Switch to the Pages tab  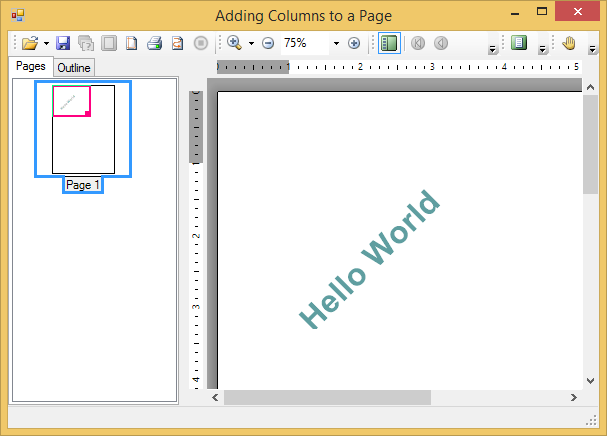click(x=31, y=66)
